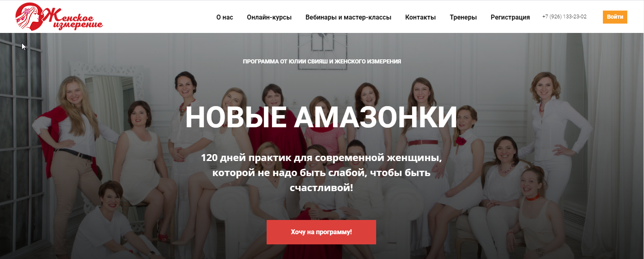Open the "Тренеры" section
Screen dimensions: 644x259
coord(463,17)
